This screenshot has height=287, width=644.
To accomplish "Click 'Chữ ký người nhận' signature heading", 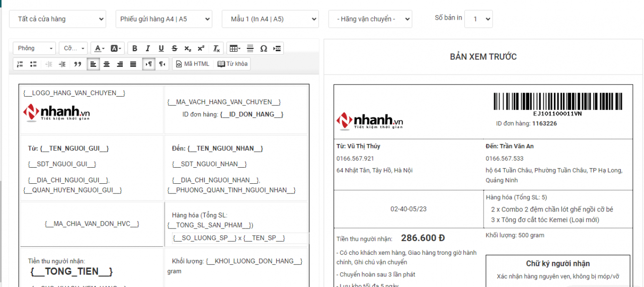I will click(557, 264).
